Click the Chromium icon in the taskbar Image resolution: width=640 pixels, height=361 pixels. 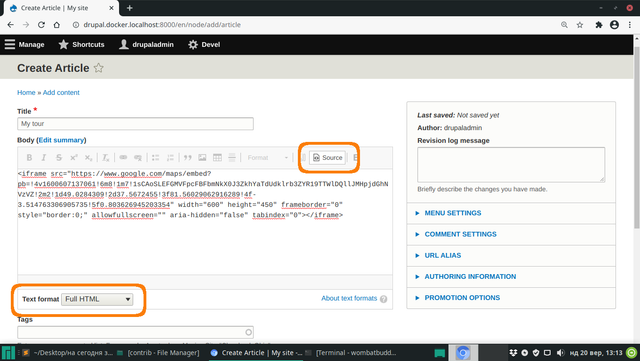pyautogui.click(x=463, y=353)
